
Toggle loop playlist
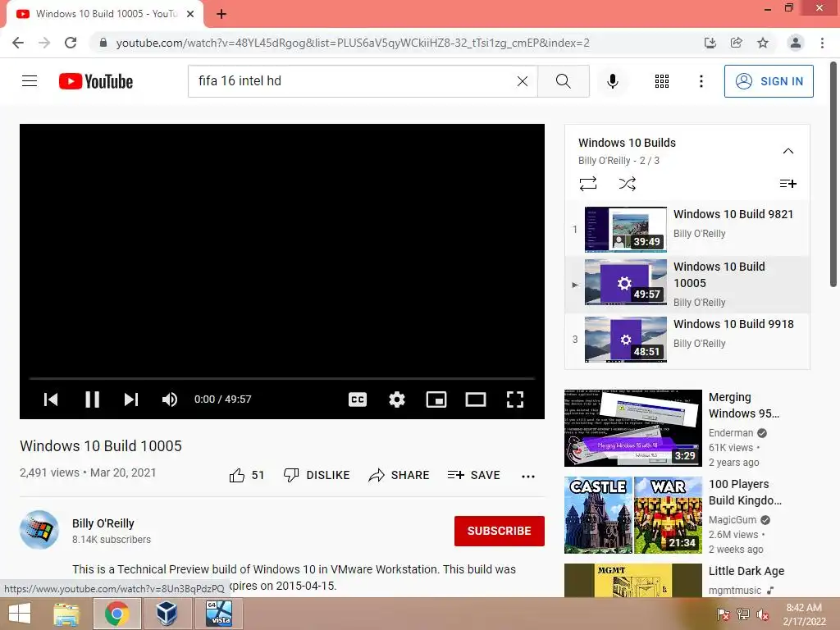[587, 184]
